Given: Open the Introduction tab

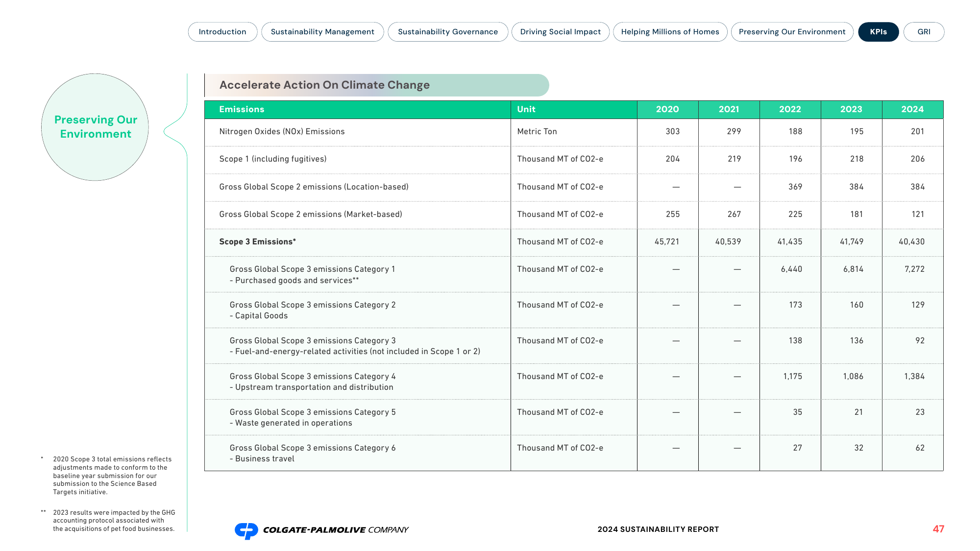Looking at the screenshot, I should 222,32.
